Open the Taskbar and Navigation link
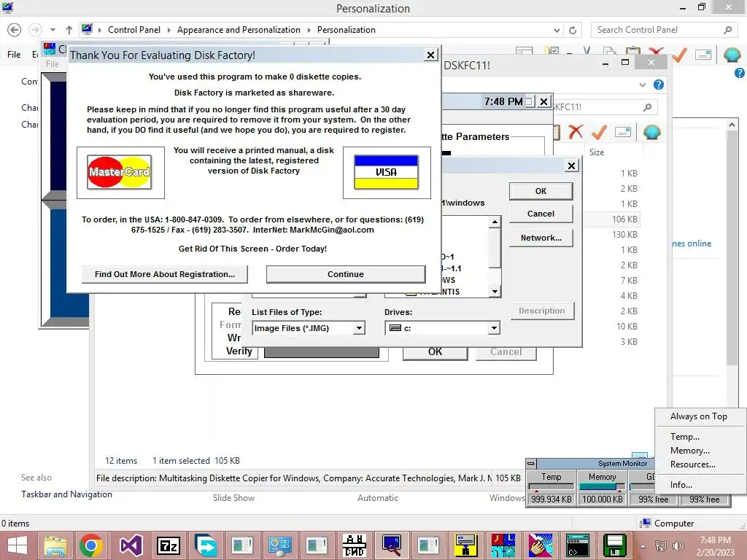The height and width of the screenshot is (560, 747). coord(66,494)
